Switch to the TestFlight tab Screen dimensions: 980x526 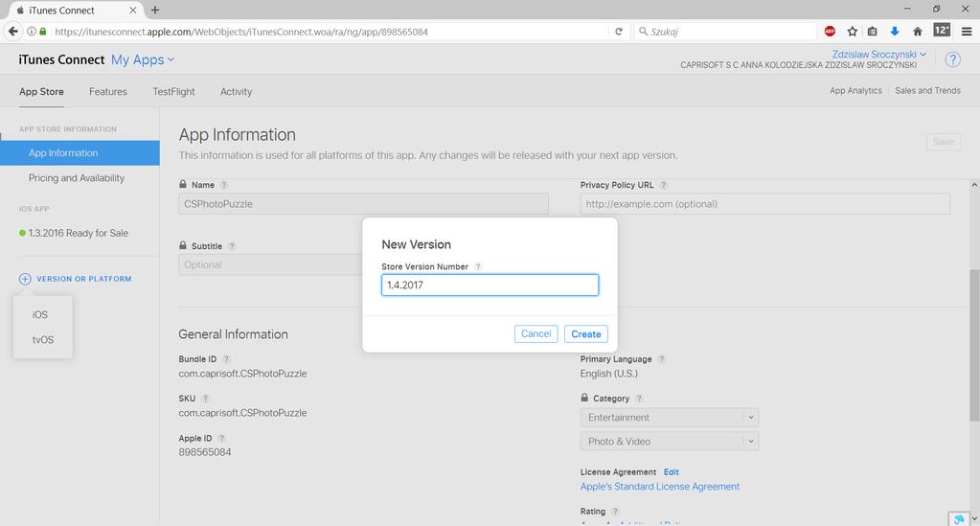[173, 91]
